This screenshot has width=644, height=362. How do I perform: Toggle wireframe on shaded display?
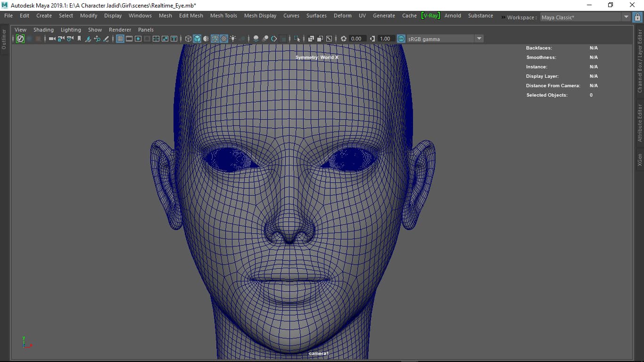(x=215, y=39)
